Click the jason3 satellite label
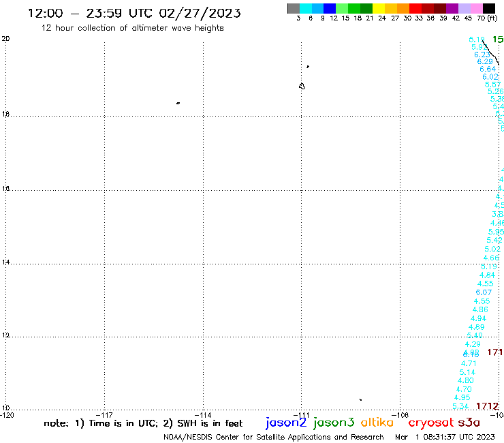504x443 pixels. 334,423
